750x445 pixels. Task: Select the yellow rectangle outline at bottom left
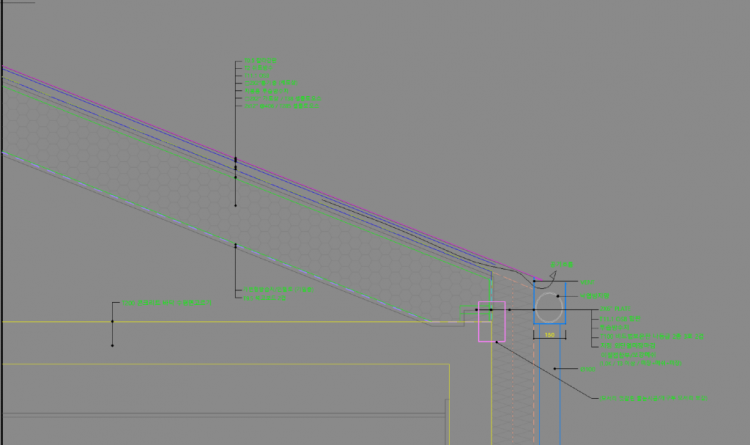(225, 365)
